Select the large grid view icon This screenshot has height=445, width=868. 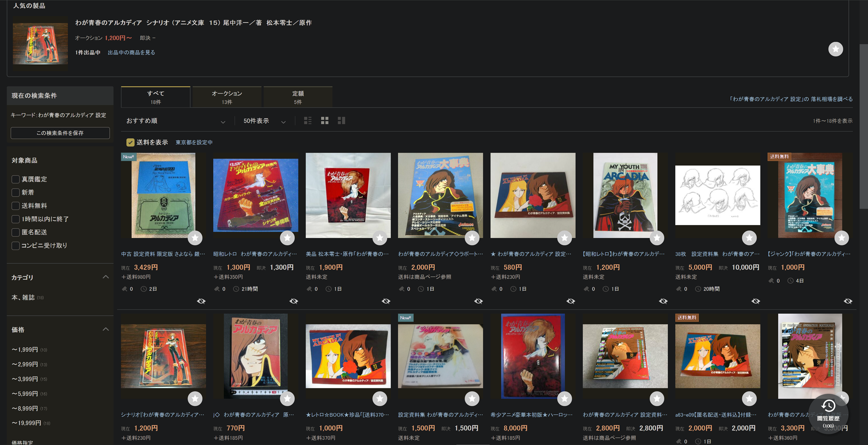click(341, 120)
